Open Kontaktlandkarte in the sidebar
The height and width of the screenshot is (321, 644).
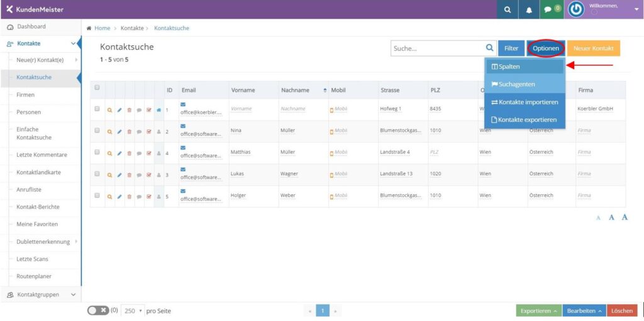click(38, 172)
